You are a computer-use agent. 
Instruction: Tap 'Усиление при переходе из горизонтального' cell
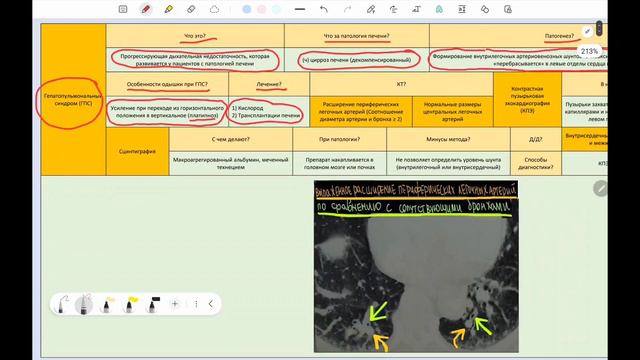click(167, 112)
